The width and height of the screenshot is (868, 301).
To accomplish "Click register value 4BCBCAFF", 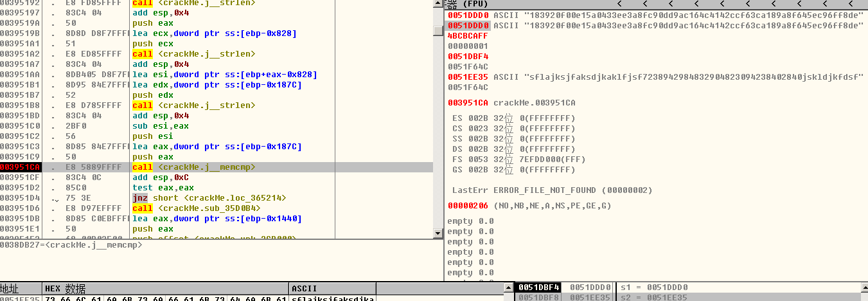I will click(468, 36).
